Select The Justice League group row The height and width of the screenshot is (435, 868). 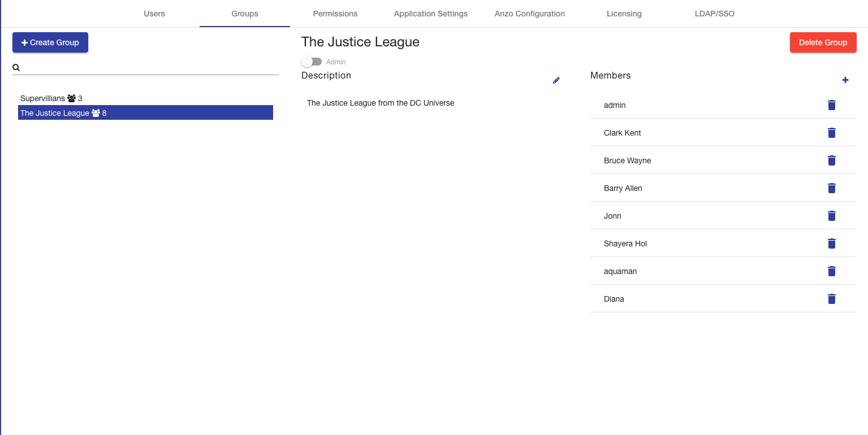(x=145, y=113)
